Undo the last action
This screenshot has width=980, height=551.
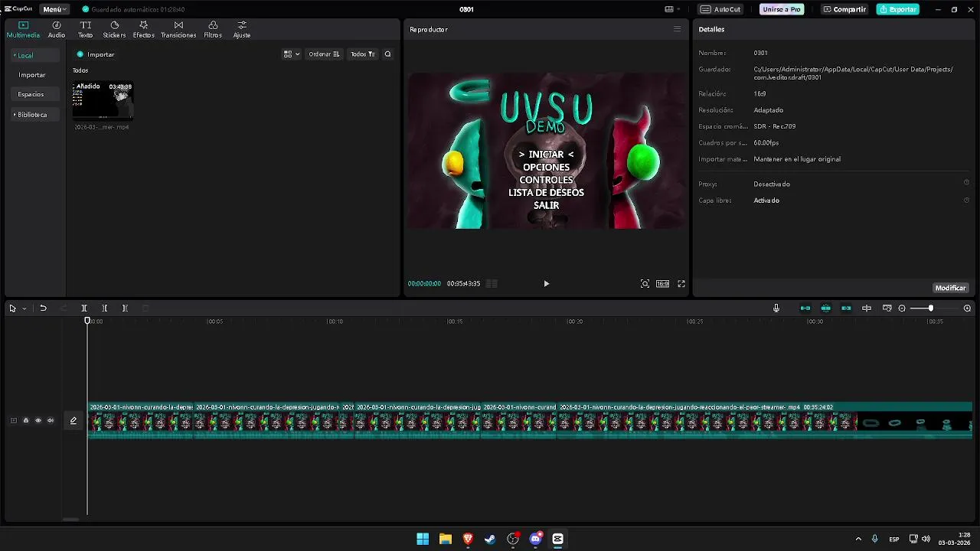43,308
